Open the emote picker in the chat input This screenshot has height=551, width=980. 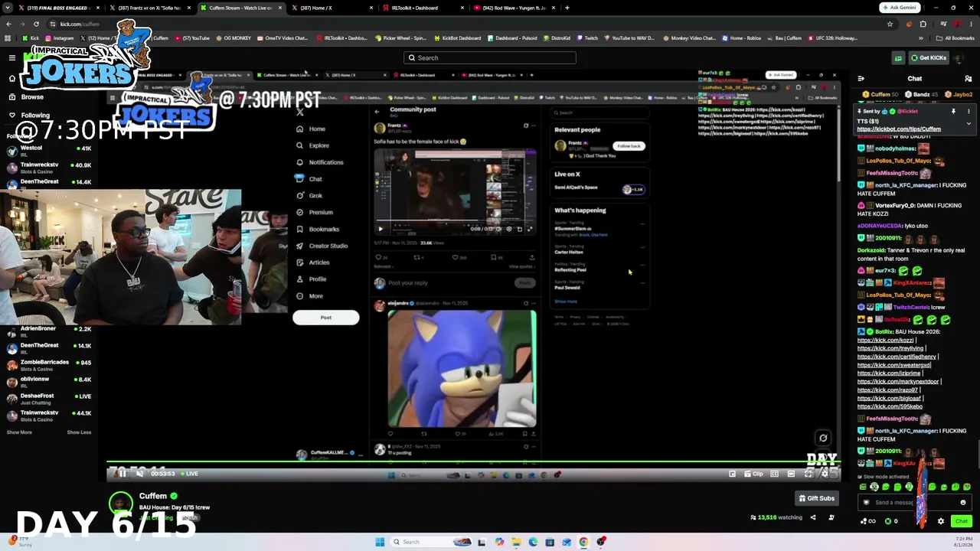(962, 503)
